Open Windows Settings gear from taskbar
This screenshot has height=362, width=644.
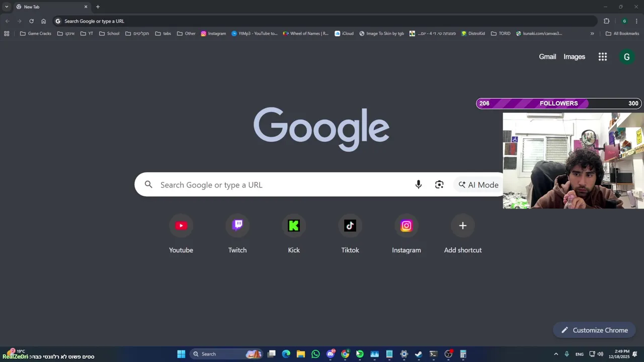pos(404,354)
